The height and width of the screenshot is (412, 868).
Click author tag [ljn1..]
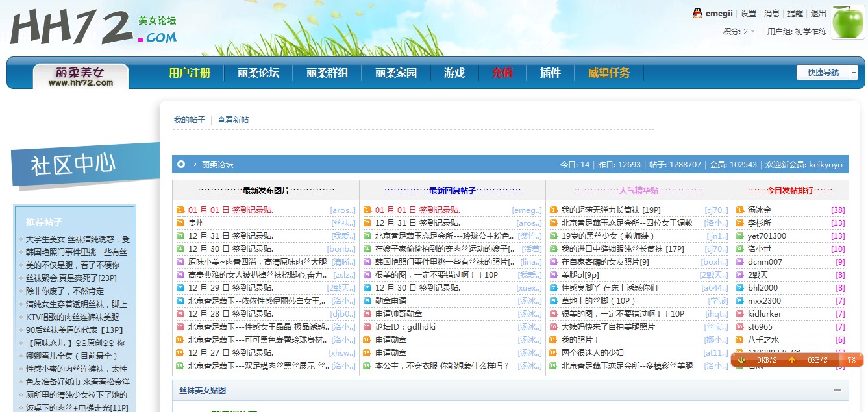point(717,236)
